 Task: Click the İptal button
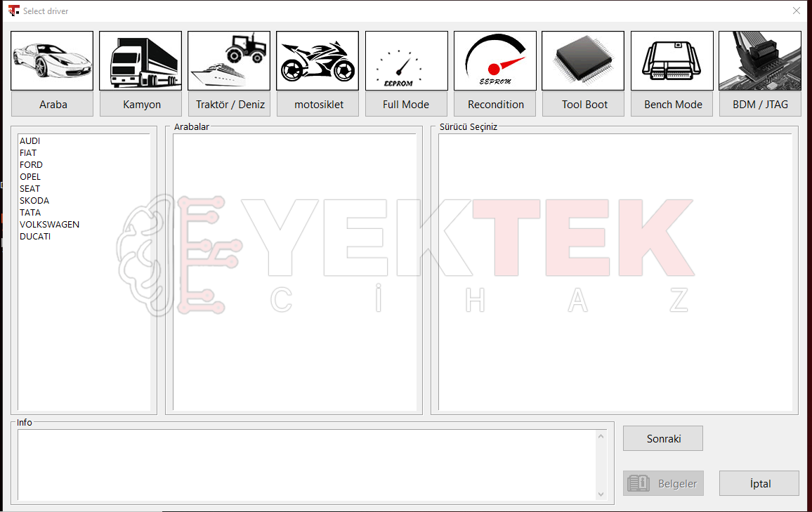(759, 483)
